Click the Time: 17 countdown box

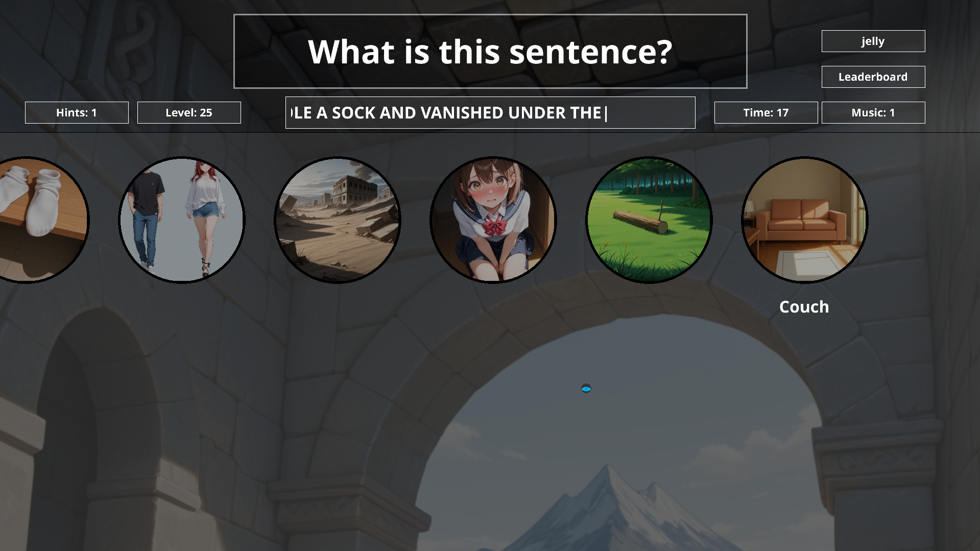click(x=766, y=112)
